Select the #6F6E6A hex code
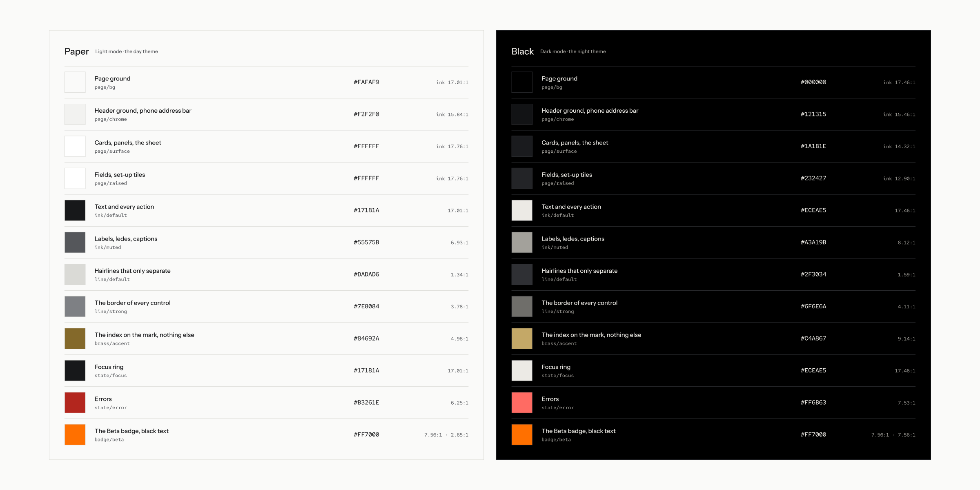The height and width of the screenshot is (490, 980). (813, 307)
